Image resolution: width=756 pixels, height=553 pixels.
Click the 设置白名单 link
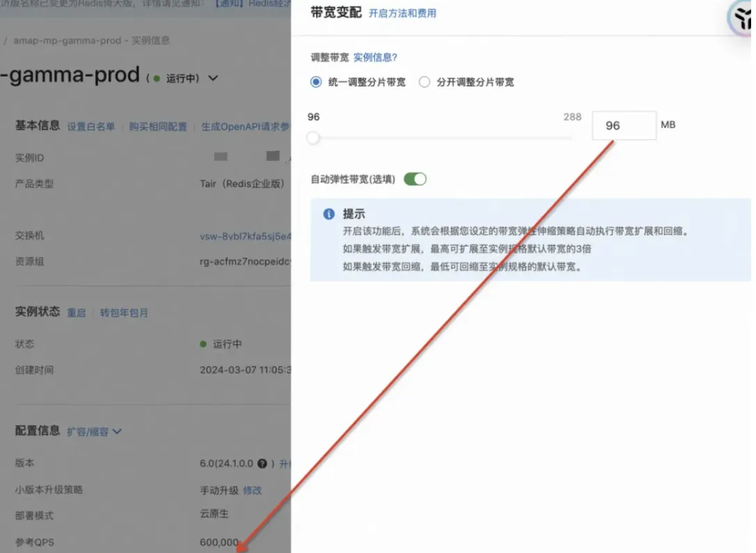point(90,127)
